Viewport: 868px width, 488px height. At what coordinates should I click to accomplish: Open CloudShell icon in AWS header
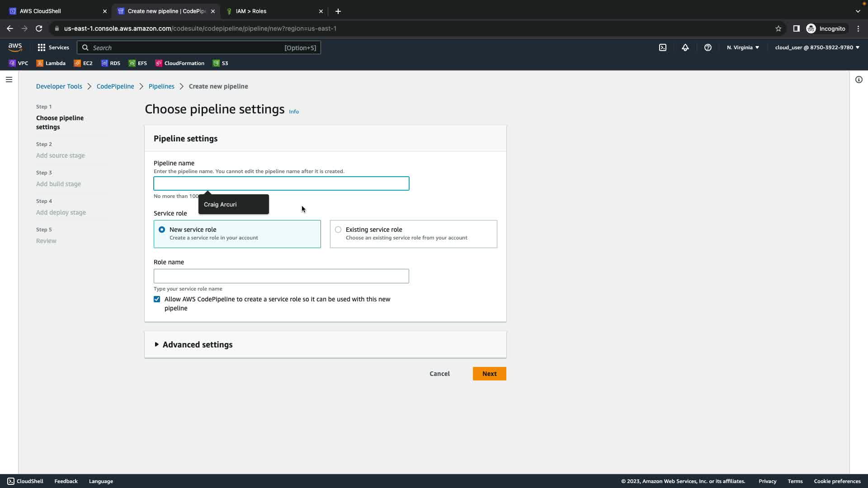click(662, 47)
